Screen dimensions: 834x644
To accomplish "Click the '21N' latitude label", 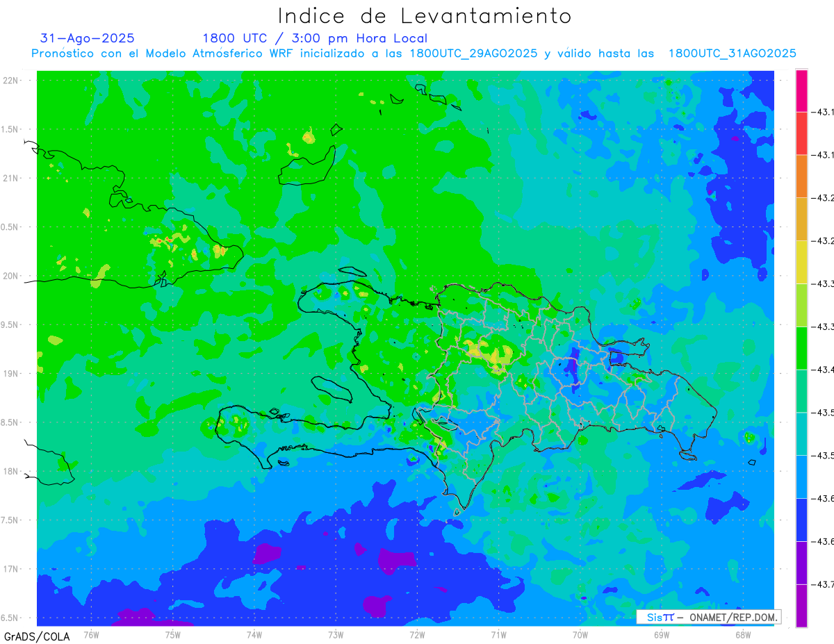I will click(x=10, y=178).
